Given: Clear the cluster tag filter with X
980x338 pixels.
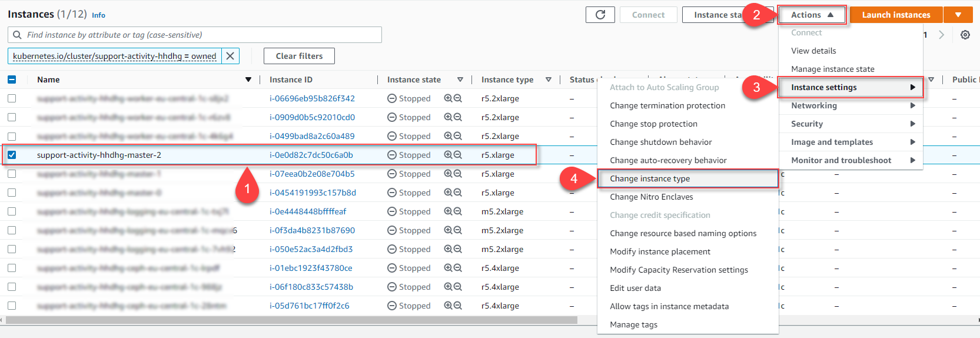Looking at the screenshot, I should pyautogui.click(x=230, y=56).
